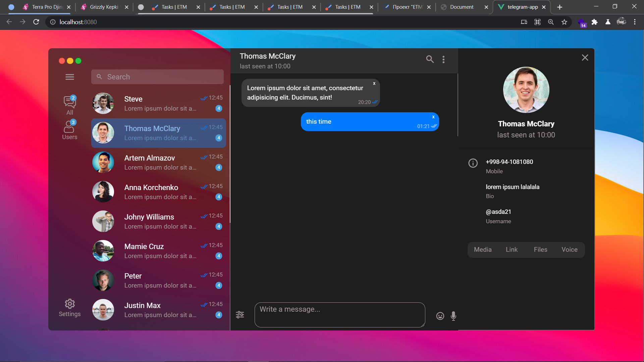
Task: Select the All chats filter icon
Action: coord(69,102)
